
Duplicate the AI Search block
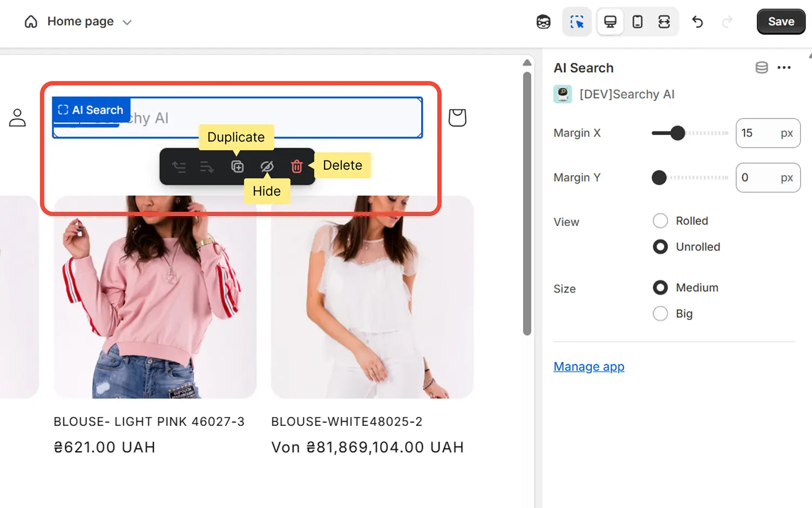click(238, 166)
